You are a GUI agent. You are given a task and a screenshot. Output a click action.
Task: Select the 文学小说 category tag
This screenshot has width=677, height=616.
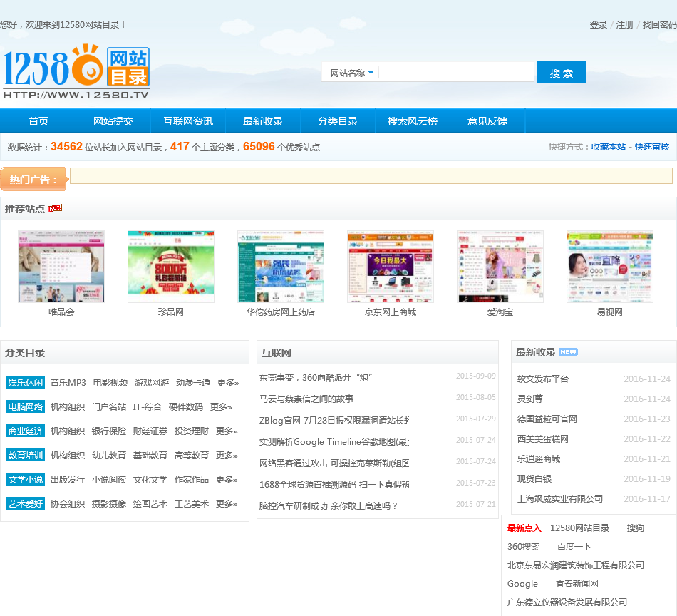[x=26, y=480]
